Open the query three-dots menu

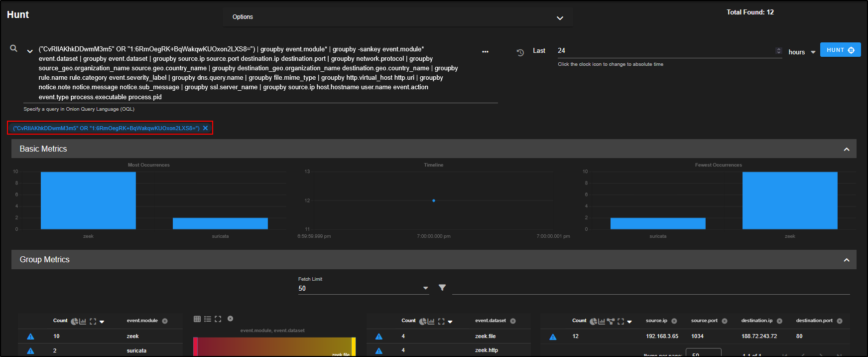[x=485, y=52]
